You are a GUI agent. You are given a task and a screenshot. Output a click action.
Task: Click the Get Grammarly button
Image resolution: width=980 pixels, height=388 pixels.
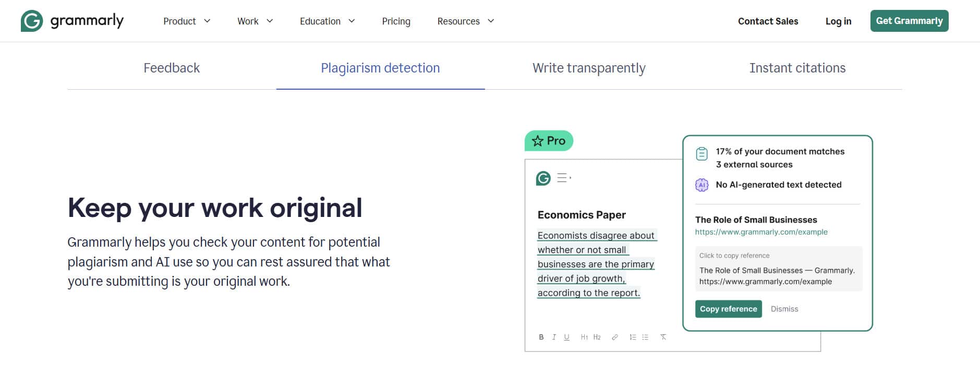pos(909,21)
